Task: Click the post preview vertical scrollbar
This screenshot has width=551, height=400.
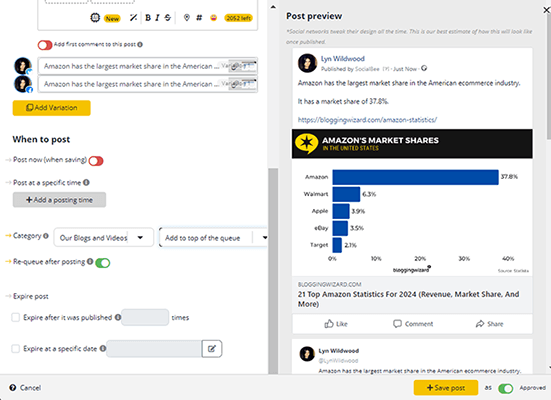Action: 549,77
